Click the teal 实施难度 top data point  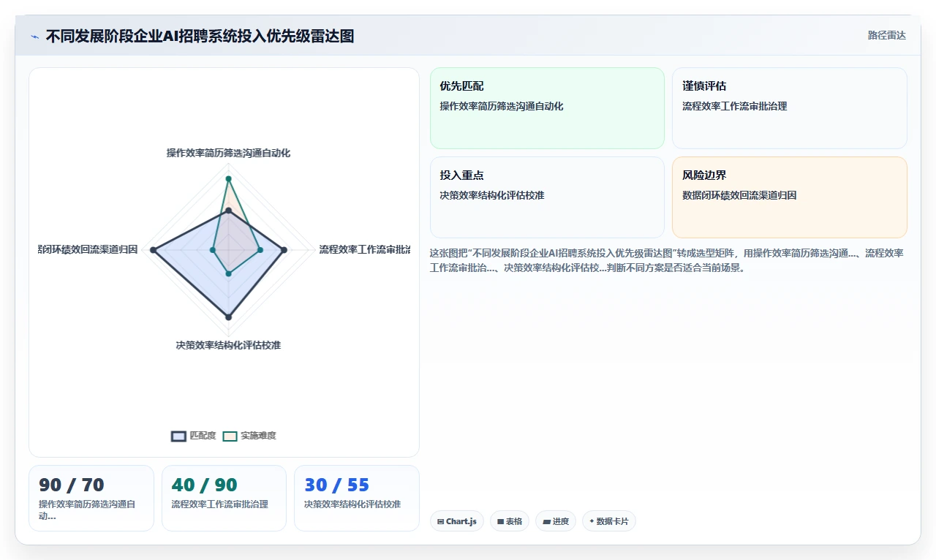point(228,178)
